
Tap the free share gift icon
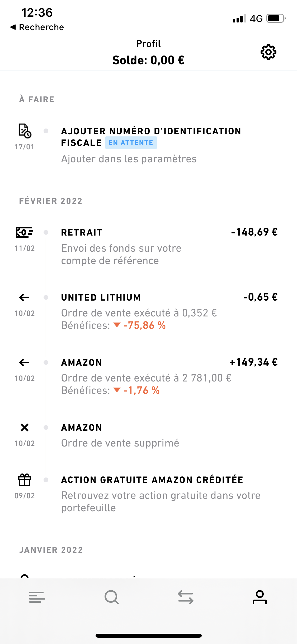coord(25,480)
